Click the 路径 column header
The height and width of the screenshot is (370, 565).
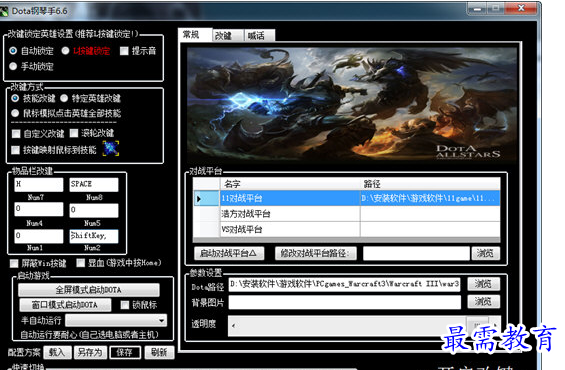(430, 184)
